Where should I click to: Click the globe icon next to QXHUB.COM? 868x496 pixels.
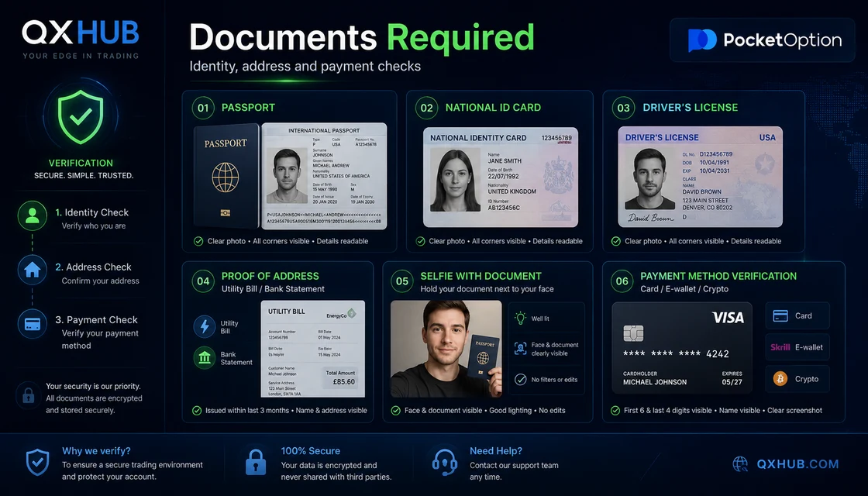(740, 464)
